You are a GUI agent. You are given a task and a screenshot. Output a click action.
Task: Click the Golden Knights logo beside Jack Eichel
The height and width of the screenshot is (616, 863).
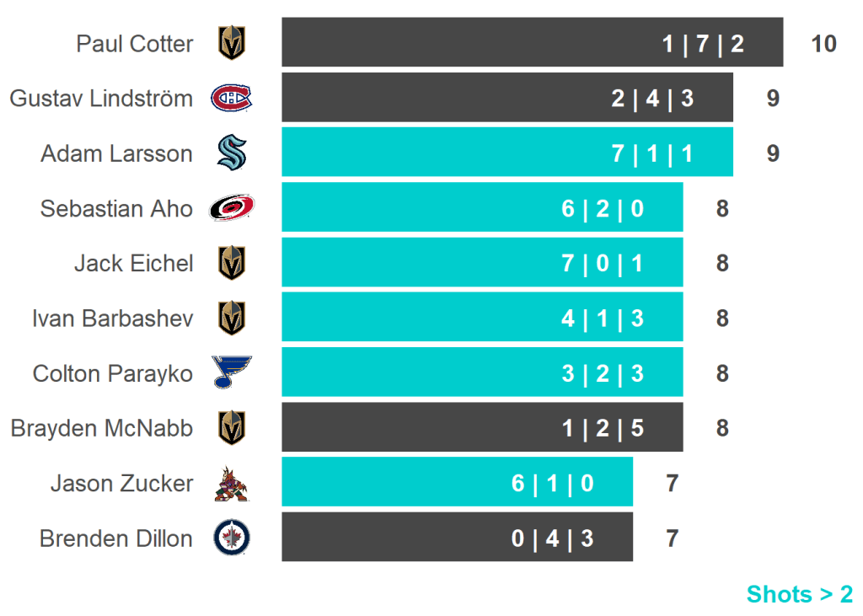(x=232, y=263)
